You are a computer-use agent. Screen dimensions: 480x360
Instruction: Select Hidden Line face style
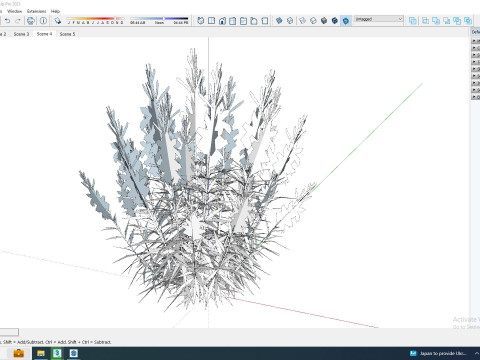pyautogui.click(x=313, y=21)
